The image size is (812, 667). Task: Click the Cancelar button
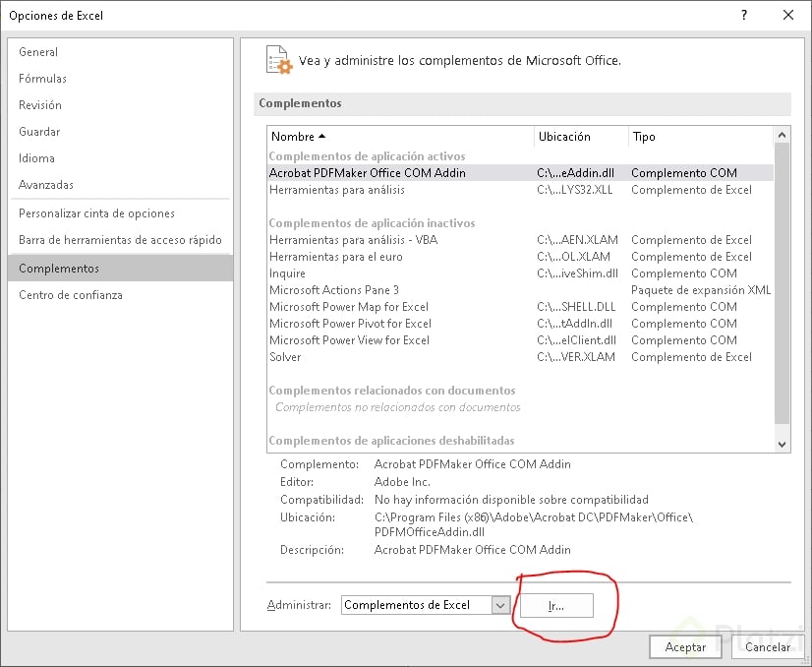pos(768,646)
